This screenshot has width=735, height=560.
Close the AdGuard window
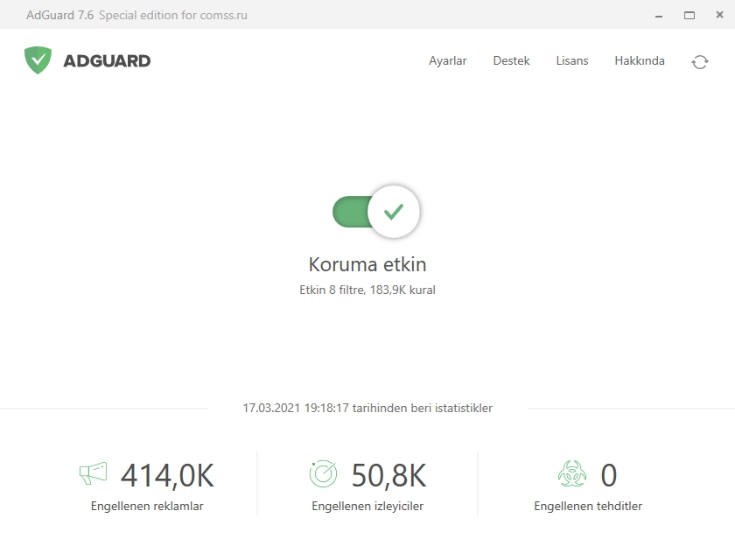(x=719, y=15)
